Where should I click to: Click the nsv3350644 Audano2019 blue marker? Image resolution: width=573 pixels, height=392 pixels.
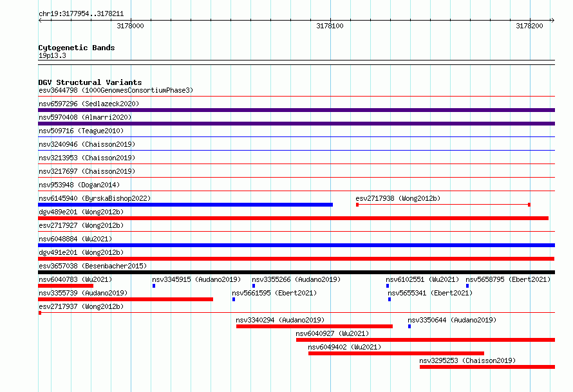[x=409, y=326]
